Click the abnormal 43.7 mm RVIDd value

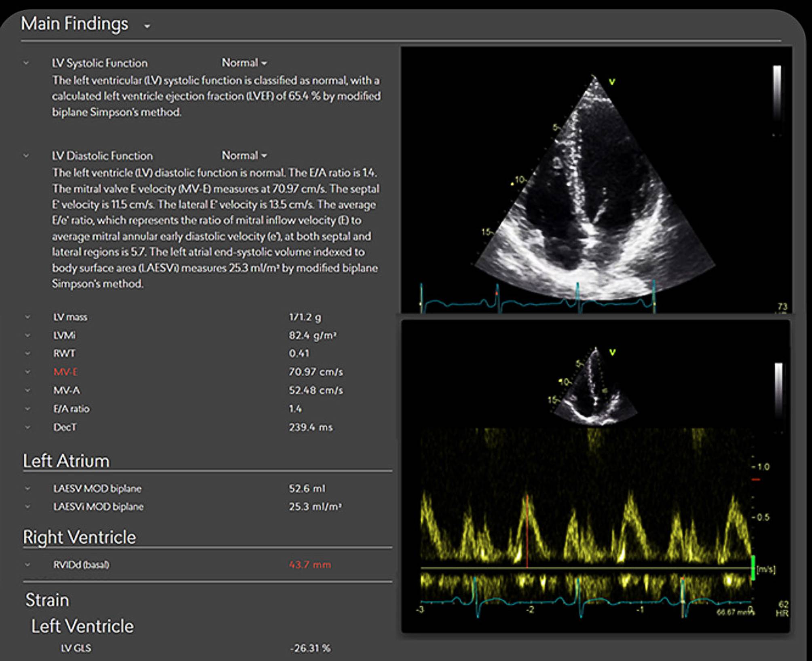pyautogui.click(x=311, y=565)
